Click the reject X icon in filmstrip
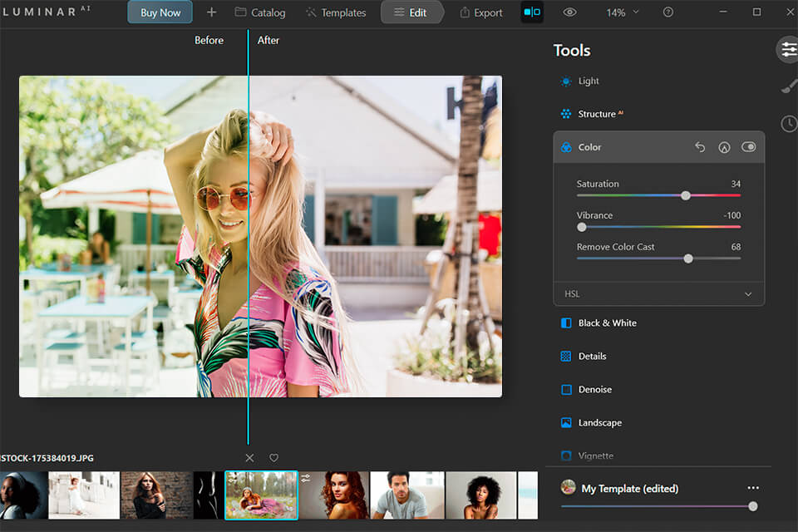This screenshot has width=798, height=532. [x=249, y=458]
